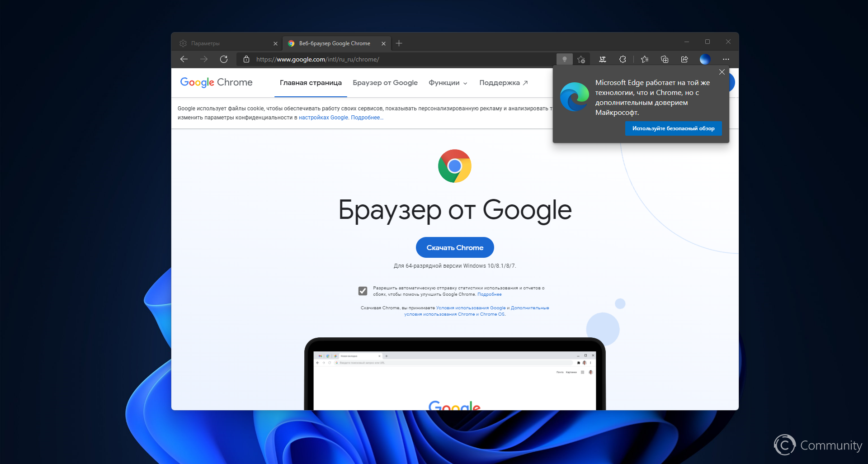868x464 pixels.
Task: Click the Скачать Chrome button
Action: [455, 247]
